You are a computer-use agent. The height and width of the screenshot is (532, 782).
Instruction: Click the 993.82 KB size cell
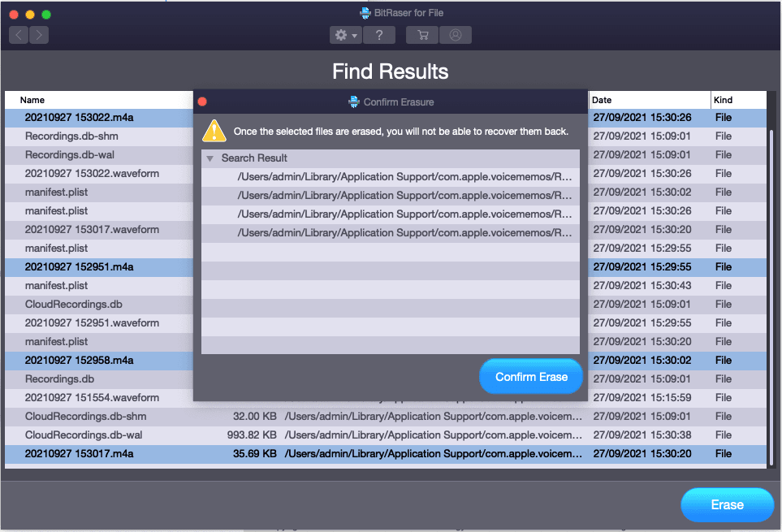[x=252, y=435]
